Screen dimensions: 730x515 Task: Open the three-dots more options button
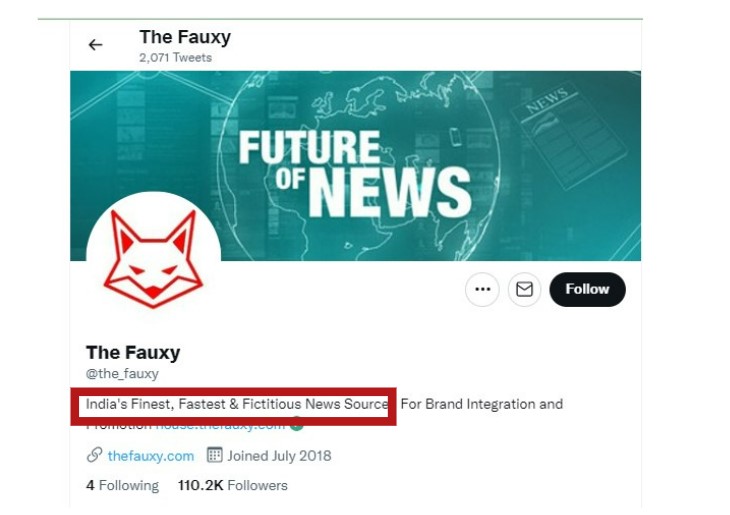482,289
